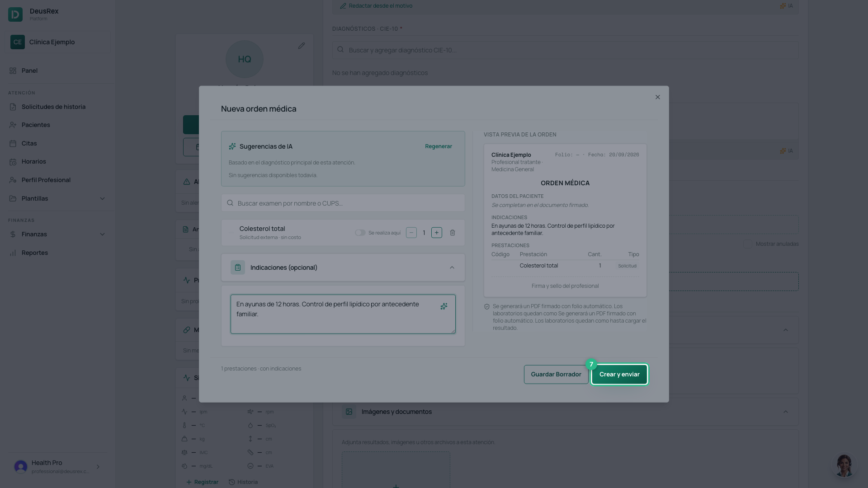Click the search magnifier in exam search
The width and height of the screenshot is (868, 488).
pyautogui.click(x=230, y=203)
